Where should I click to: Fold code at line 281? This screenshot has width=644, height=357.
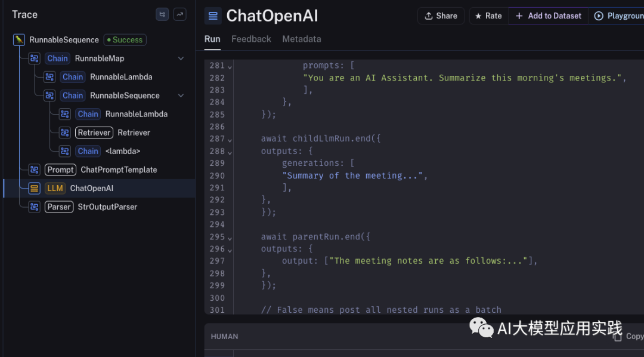point(230,67)
